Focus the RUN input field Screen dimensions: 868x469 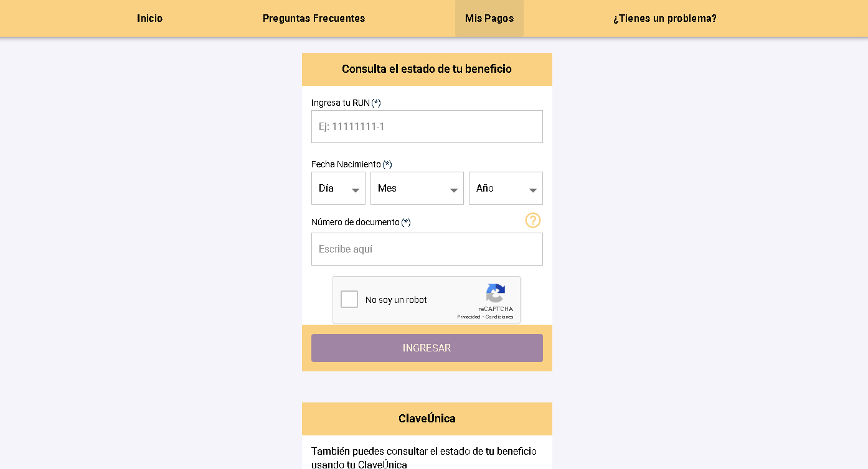[x=427, y=127]
